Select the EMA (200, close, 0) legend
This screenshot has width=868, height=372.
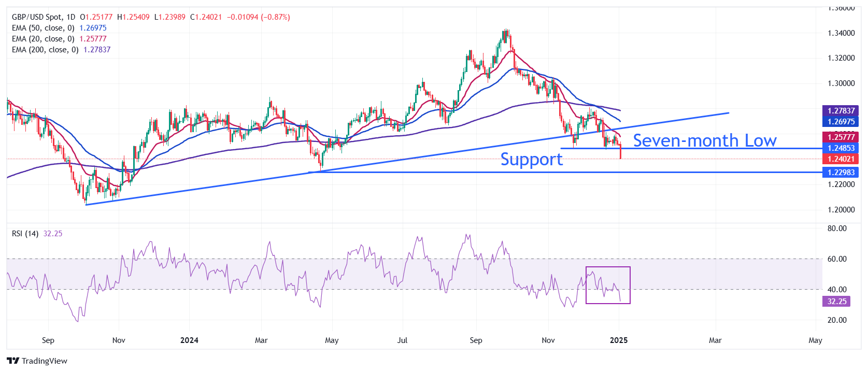[45, 50]
